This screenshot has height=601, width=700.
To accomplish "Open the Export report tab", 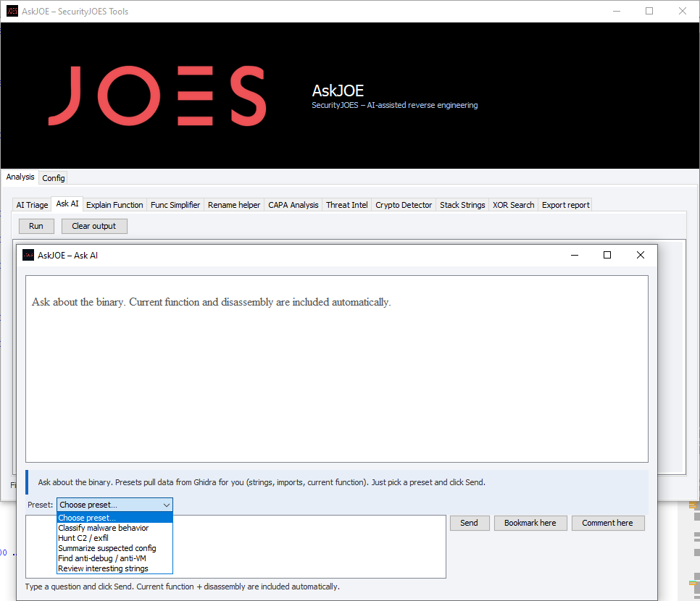I will (x=566, y=205).
